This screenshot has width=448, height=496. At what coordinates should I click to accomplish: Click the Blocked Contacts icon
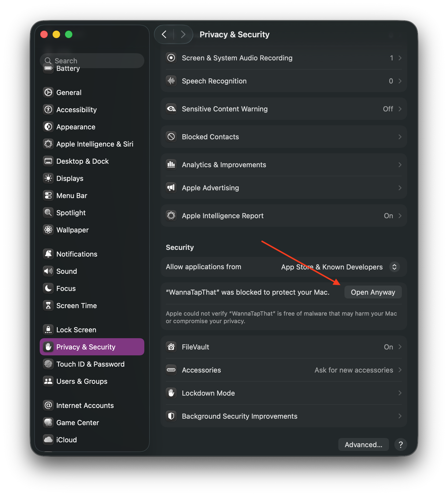point(171,137)
